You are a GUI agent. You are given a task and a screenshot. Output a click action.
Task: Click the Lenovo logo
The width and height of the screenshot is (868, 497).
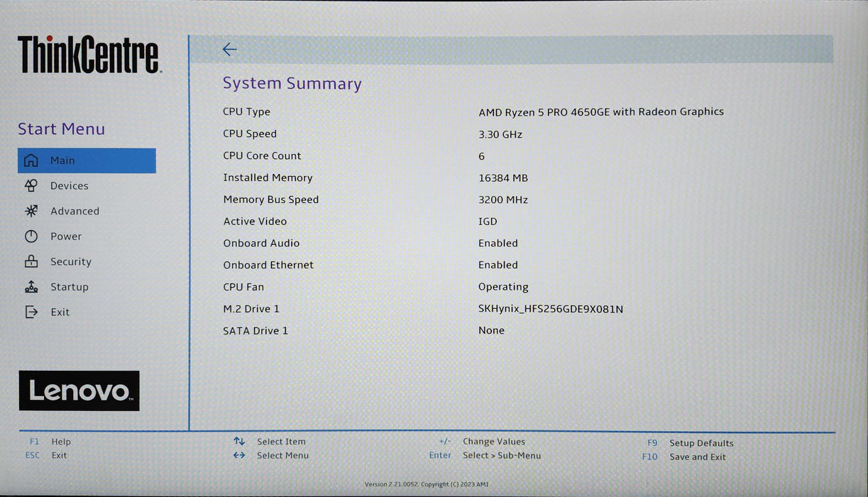pyautogui.click(x=79, y=390)
